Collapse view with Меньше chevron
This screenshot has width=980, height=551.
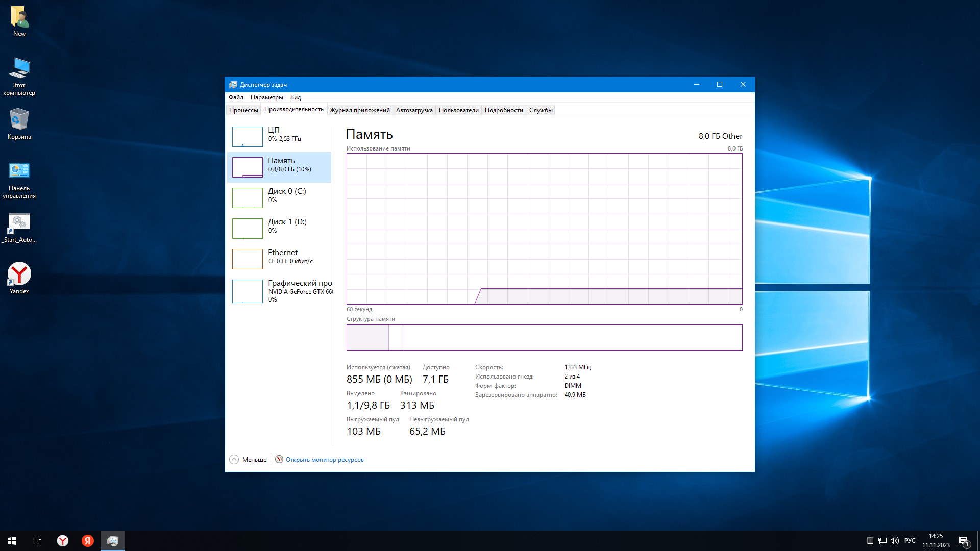(234, 459)
